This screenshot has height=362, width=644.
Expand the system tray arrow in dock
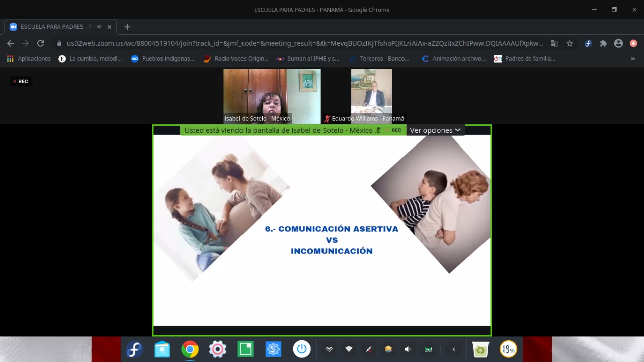[x=454, y=349]
